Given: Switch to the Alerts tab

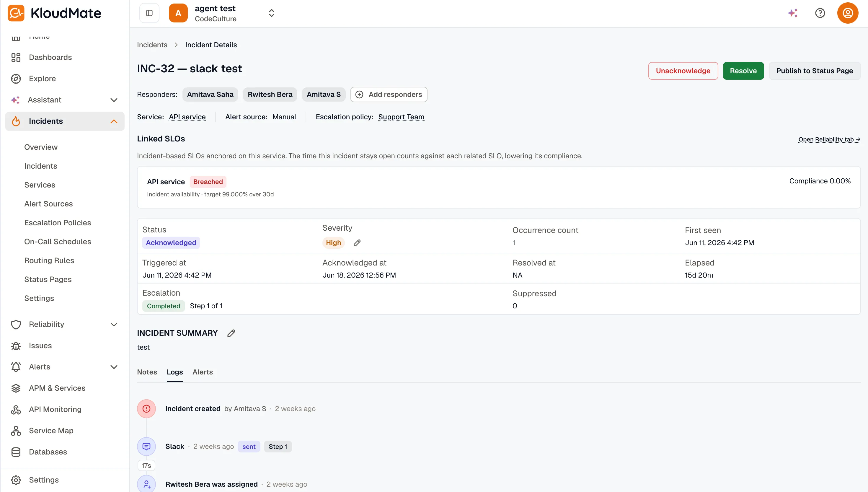Looking at the screenshot, I should click(x=203, y=372).
